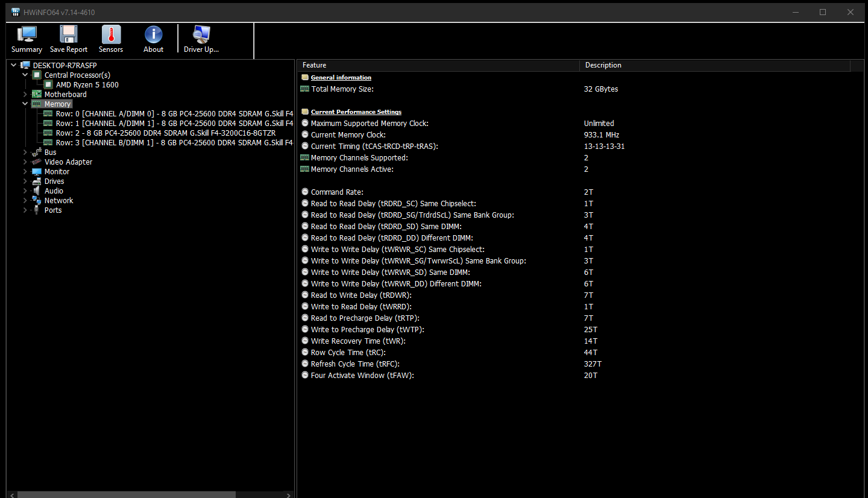This screenshot has height=498, width=868.
Task: Select Row: 3 CHANNEL B/DIMM 1 memory
Action: click(x=174, y=142)
